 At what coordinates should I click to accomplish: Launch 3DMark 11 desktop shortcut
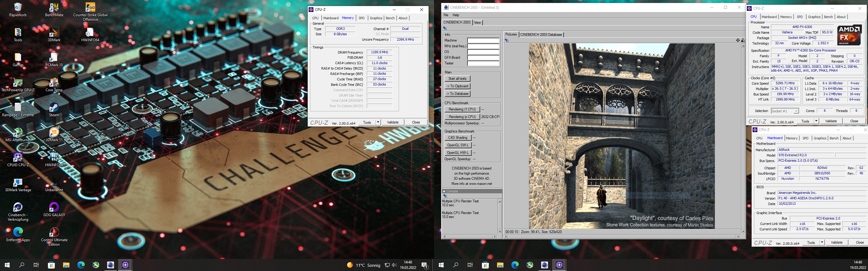(54, 135)
